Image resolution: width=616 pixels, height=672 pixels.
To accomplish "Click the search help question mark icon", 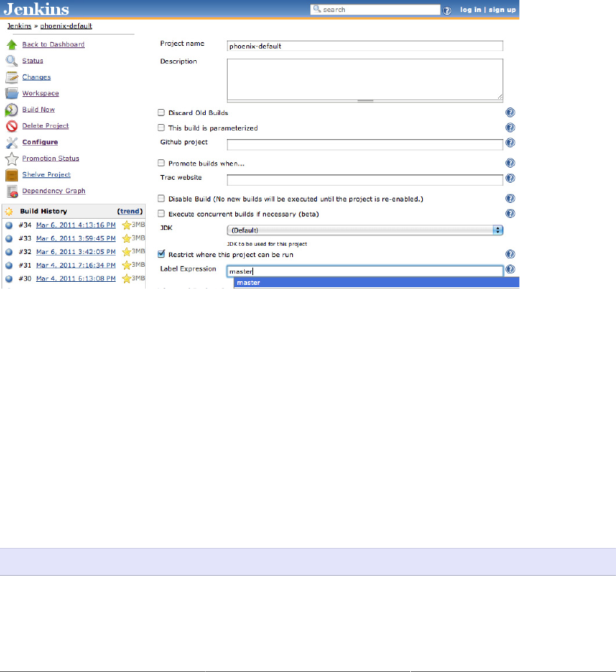I will [447, 11].
